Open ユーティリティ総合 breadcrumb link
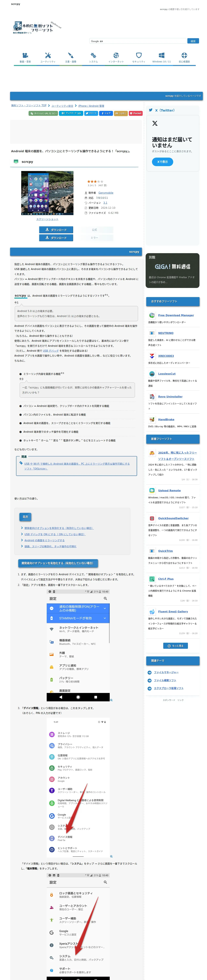Image resolution: width=207 pixels, height=980 pixels. pyautogui.click(x=62, y=106)
